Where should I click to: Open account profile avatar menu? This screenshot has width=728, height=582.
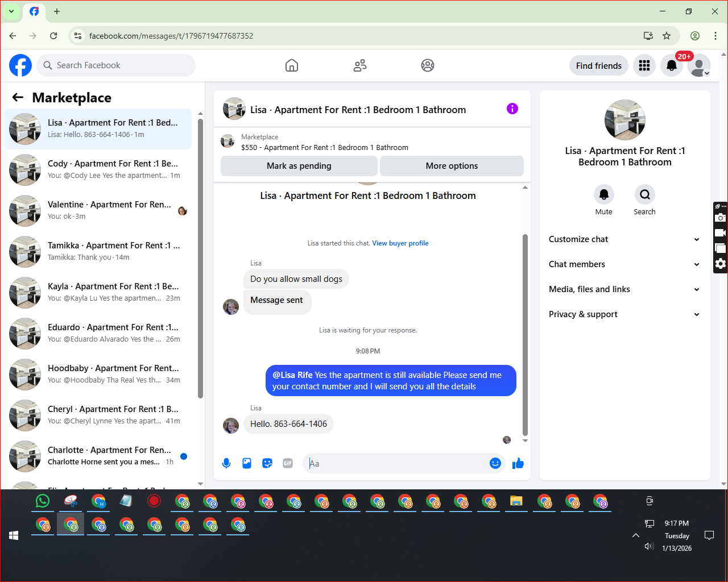(699, 65)
